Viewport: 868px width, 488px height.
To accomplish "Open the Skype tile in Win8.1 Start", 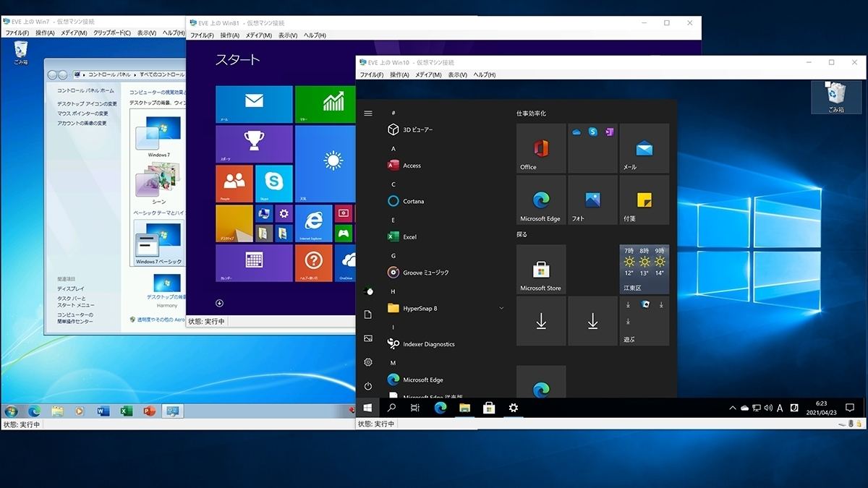I will tap(274, 184).
